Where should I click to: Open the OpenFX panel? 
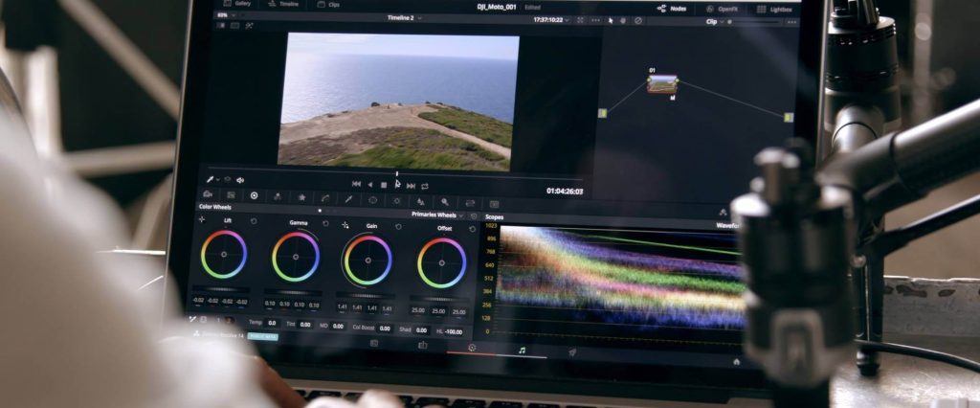click(722, 9)
